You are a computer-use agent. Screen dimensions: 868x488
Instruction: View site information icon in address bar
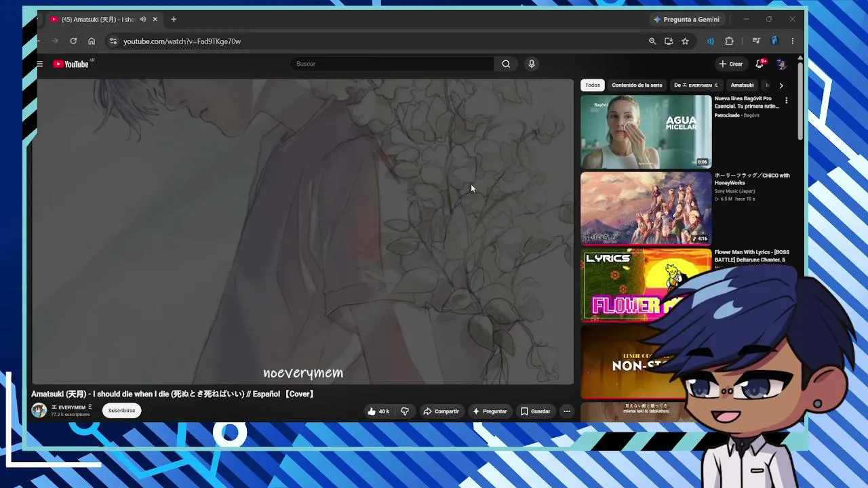(x=113, y=41)
